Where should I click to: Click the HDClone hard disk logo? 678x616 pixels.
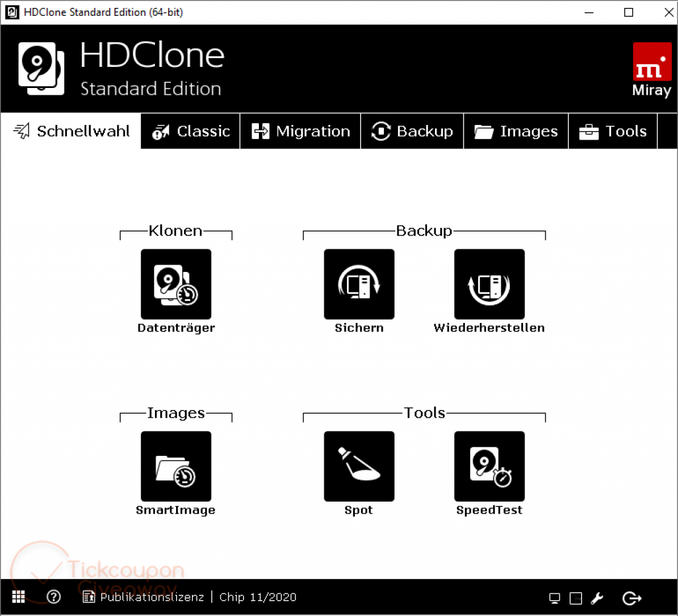click(x=41, y=68)
